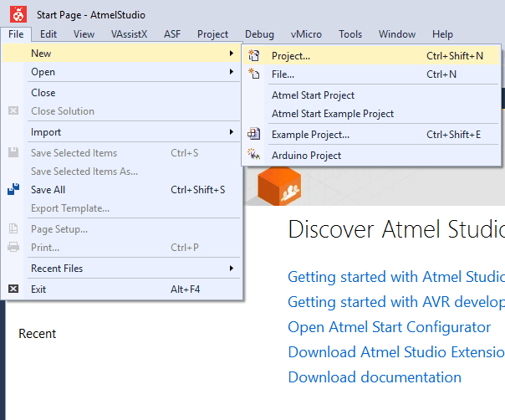Open the vMicro menu

point(306,34)
